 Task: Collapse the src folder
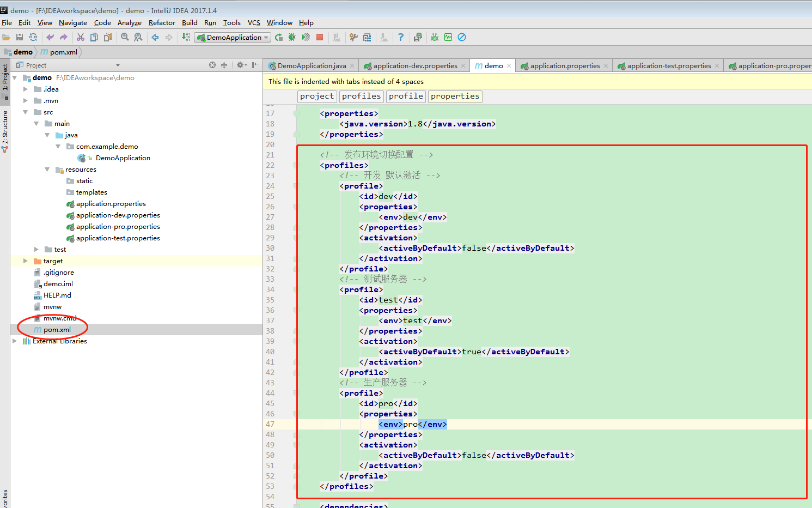coord(26,112)
